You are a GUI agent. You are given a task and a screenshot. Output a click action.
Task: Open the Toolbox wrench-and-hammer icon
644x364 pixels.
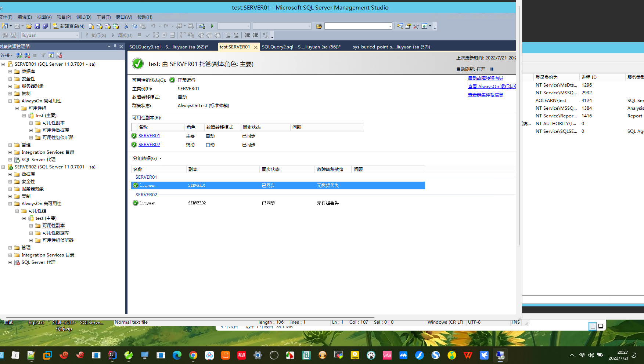[416, 26]
